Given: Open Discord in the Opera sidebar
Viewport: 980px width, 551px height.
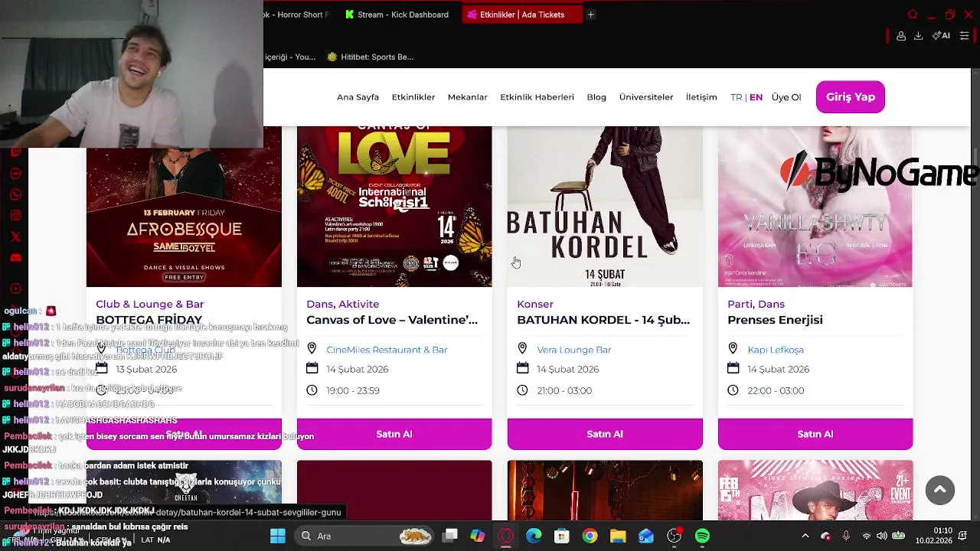Looking at the screenshot, I should [x=15, y=258].
